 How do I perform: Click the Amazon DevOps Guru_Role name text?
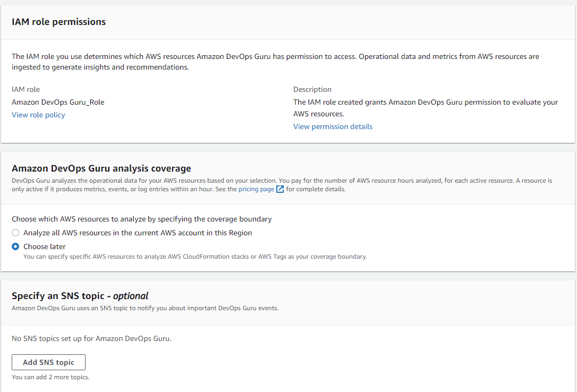click(x=58, y=102)
